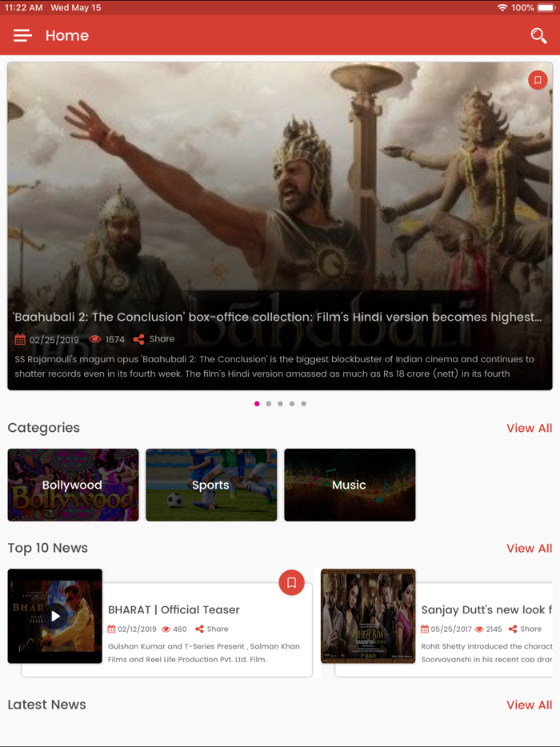Screen dimensions: 560x747
Task: Click the Baahubali story summary text
Action: tap(274, 366)
